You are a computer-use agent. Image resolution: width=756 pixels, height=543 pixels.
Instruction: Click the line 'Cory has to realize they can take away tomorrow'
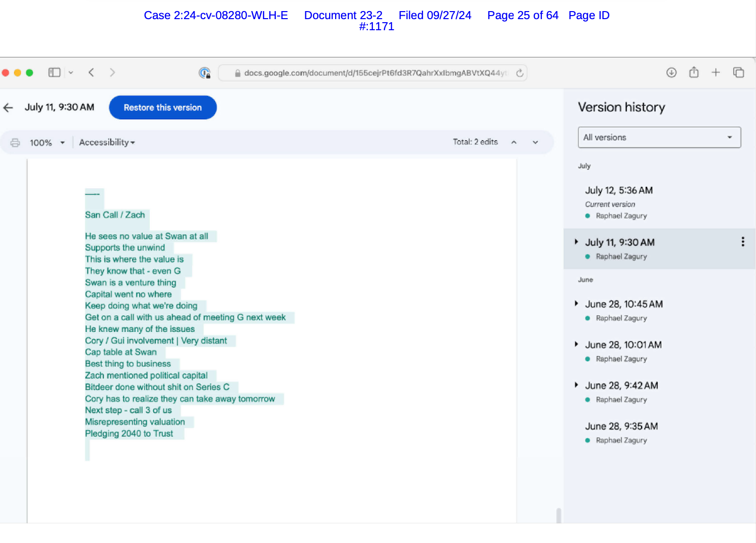pyautogui.click(x=180, y=399)
